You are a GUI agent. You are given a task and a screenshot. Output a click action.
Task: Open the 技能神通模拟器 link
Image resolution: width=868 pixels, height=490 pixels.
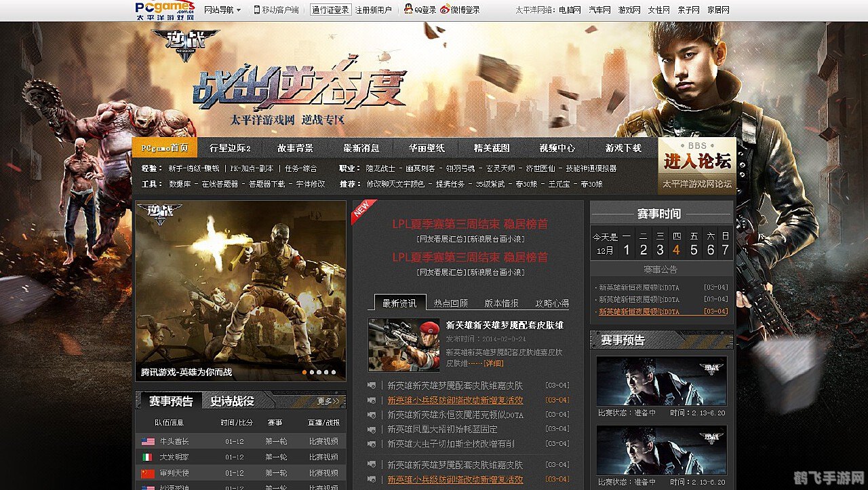pos(591,168)
